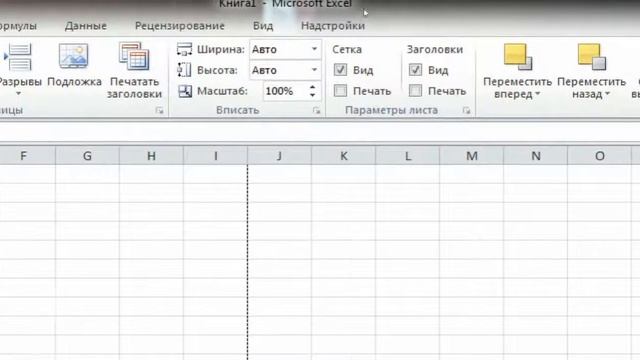Open the Высота Авто dropdown
The width and height of the screenshot is (640, 360).
[x=314, y=70]
